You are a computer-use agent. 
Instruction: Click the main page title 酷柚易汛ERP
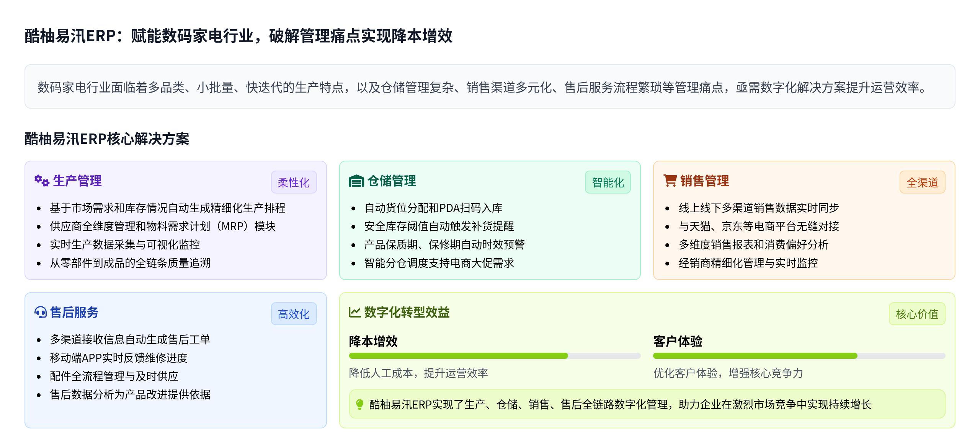238,36
